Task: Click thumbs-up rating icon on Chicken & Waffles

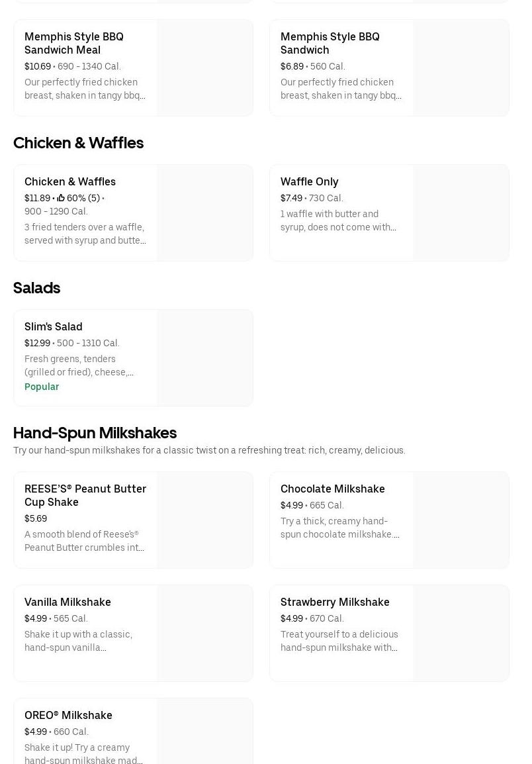Action: click(x=61, y=198)
